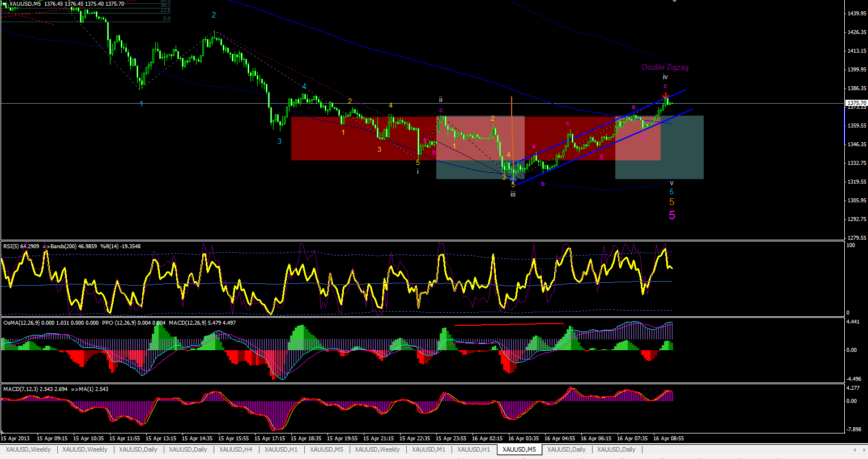Click the -7.898 value on the MACD scale

853,429
